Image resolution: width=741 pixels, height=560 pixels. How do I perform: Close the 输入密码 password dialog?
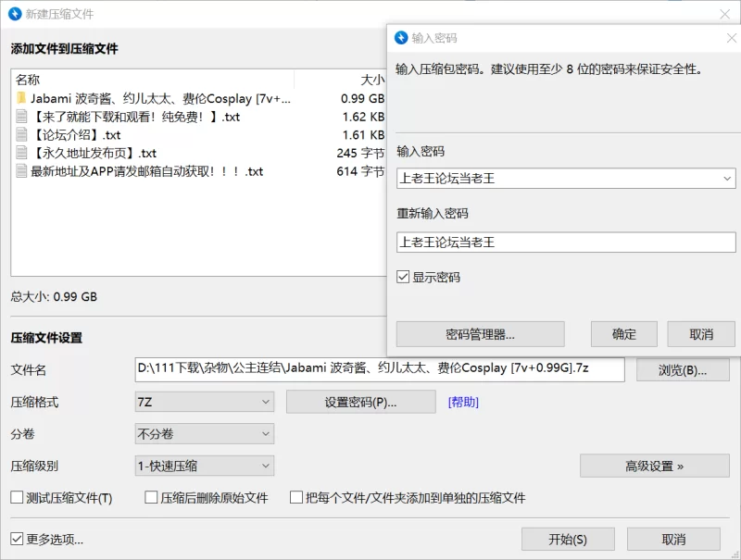730,38
